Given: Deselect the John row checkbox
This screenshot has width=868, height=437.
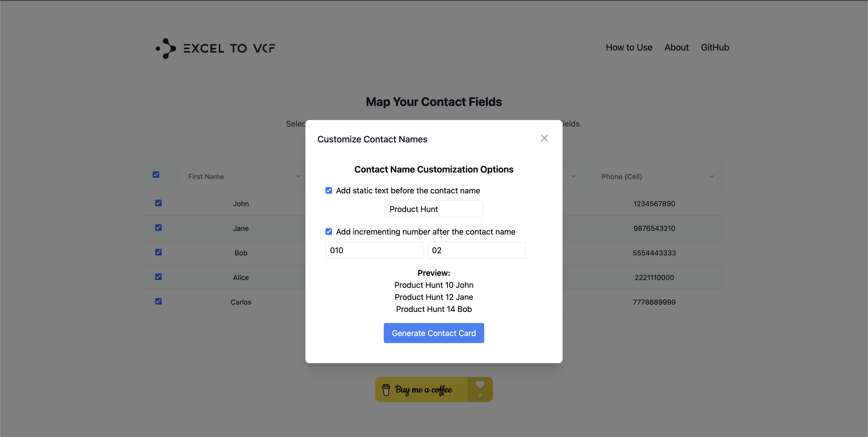Looking at the screenshot, I should 158,203.
